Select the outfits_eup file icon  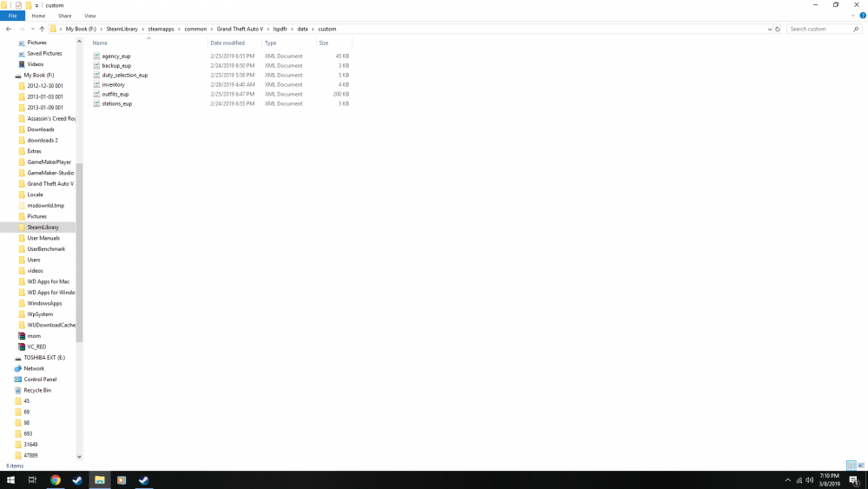(96, 94)
